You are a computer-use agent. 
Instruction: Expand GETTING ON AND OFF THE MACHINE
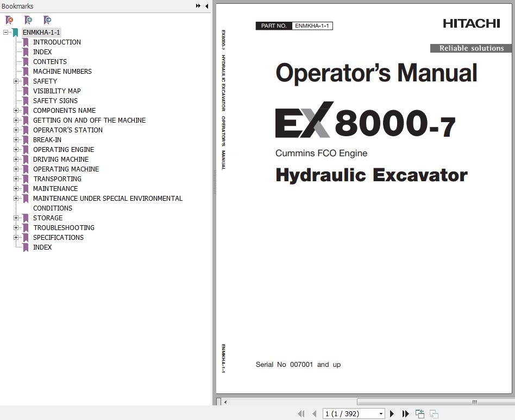coord(16,120)
